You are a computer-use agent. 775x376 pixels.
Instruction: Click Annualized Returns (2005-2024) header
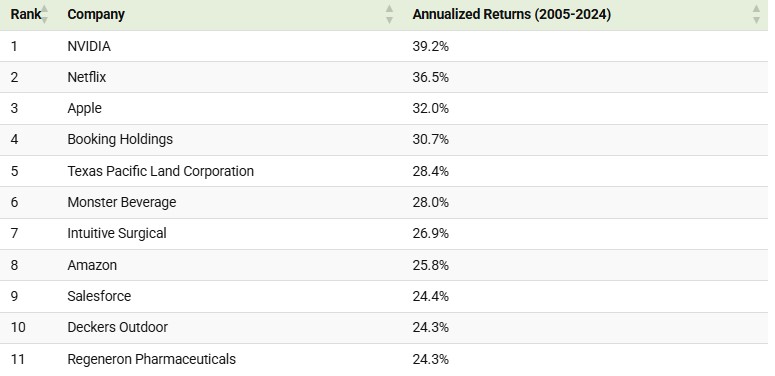point(512,14)
